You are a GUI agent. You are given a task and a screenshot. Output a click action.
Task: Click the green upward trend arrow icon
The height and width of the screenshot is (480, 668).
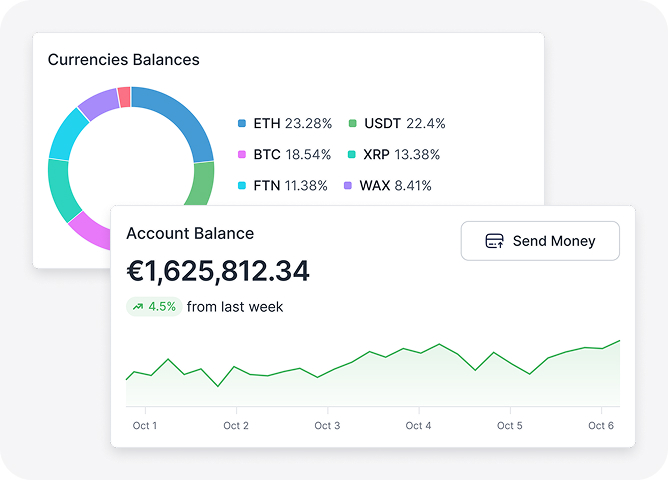(x=137, y=307)
